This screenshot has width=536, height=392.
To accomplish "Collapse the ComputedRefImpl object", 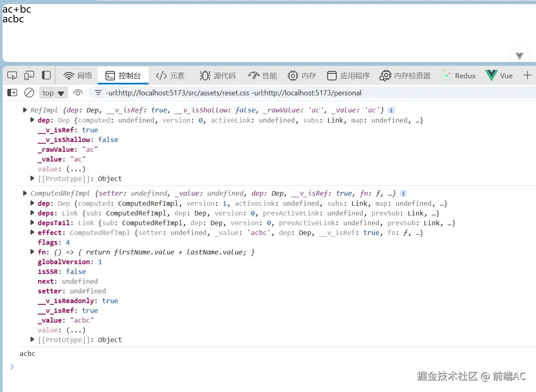I will point(25,194).
